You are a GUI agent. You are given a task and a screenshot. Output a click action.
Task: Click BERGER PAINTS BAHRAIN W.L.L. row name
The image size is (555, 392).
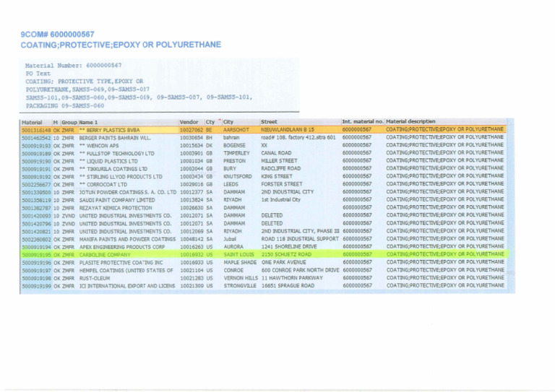pyautogui.click(x=115, y=138)
